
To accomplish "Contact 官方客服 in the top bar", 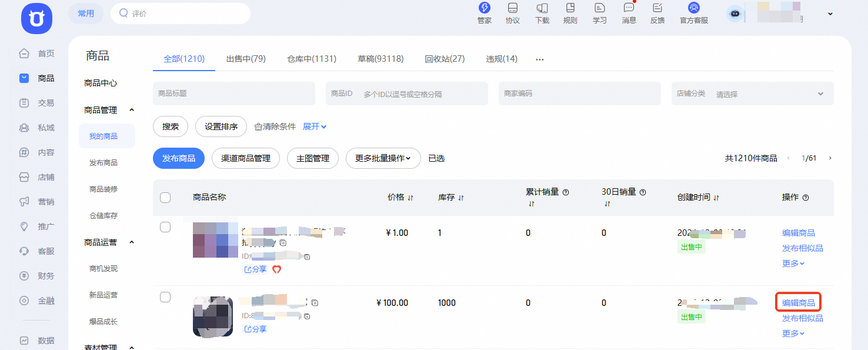I will pyautogui.click(x=694, y=13).
